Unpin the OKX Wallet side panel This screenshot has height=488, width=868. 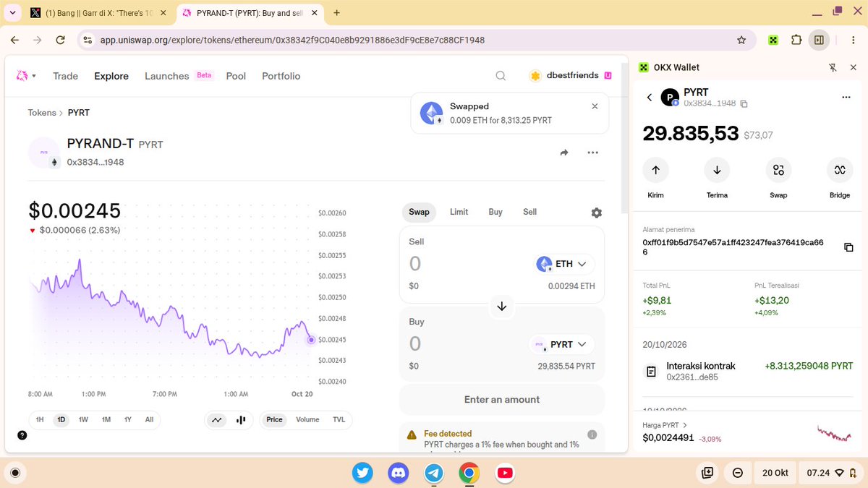[833, 67]
